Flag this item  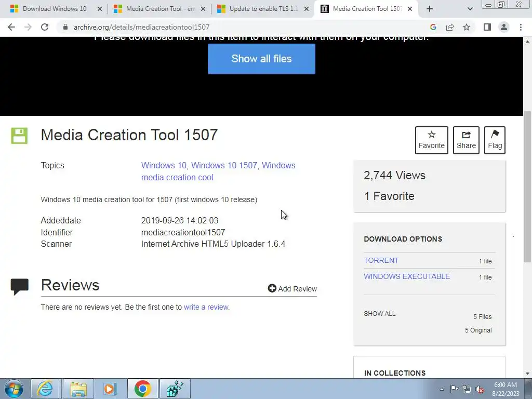tap(495, 140)
